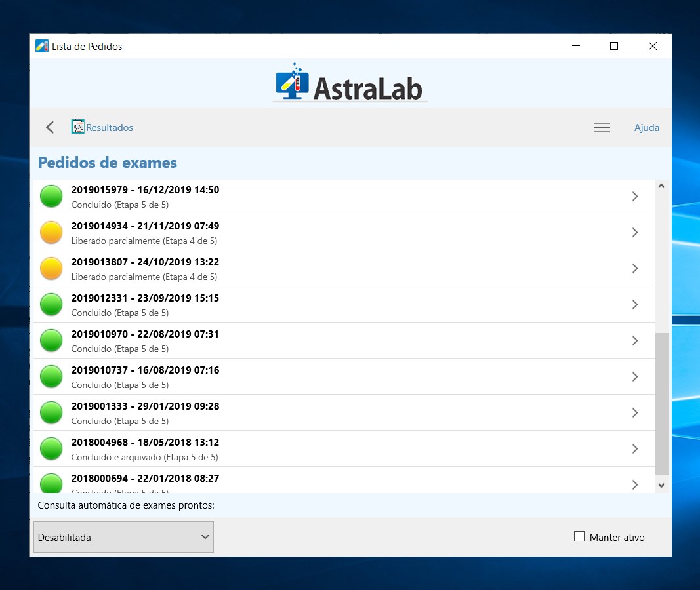
Task: Select order 2018004968 - 18/05/2018 13:12
Action: point(344,449)
